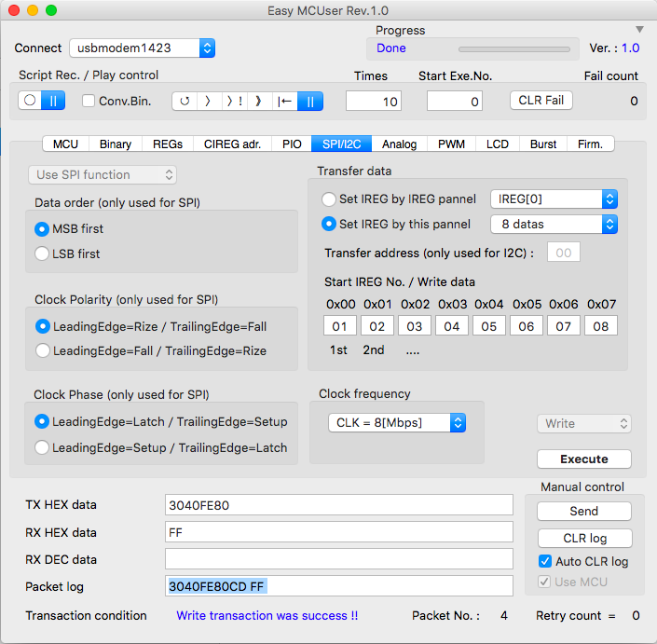Uncheck Auto CLR log checkbox
Screen dimensions: 657x644
pyautogui.click(x=545, y=561)
